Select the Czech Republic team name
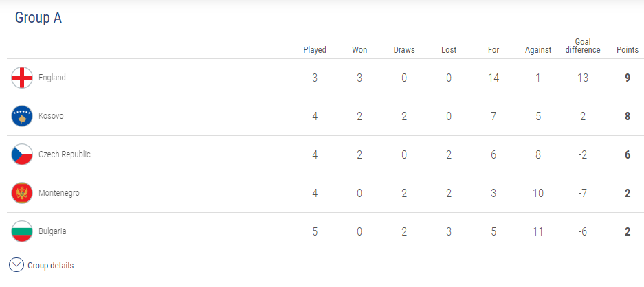The width and height of the screenshot is (644, 287). pyautogui.click(x=65, y=154)
